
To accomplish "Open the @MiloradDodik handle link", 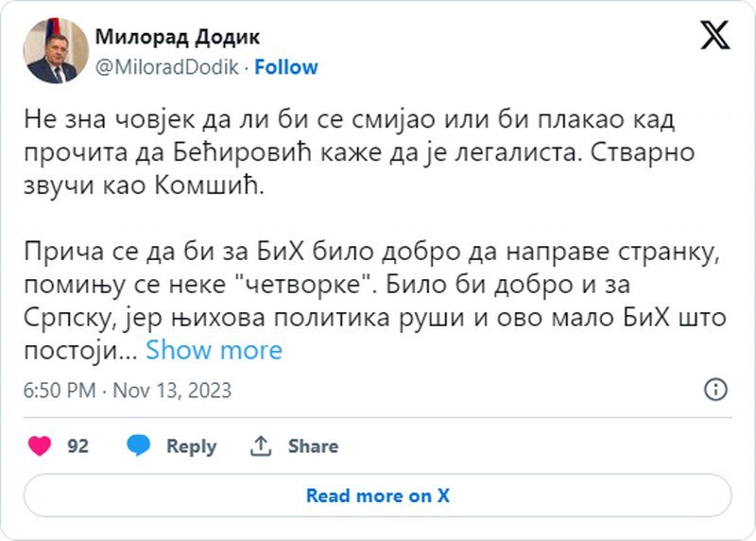I will pos(167,67).
